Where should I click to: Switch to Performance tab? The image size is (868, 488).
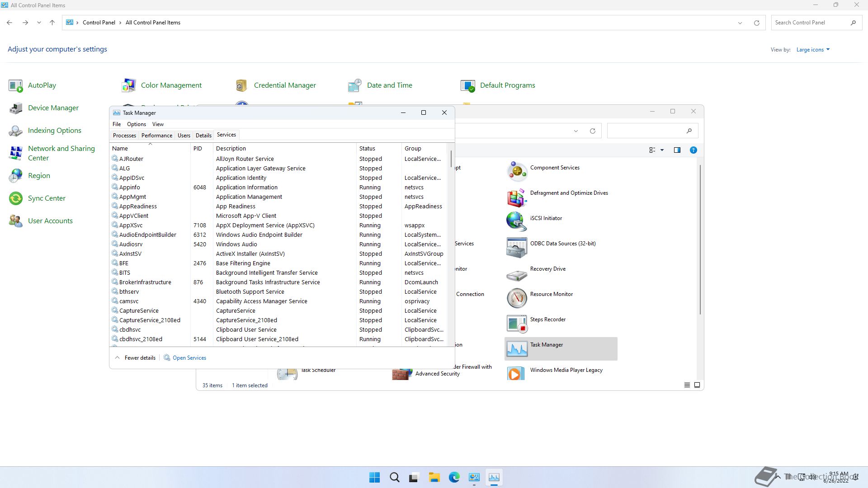coord(156,136)
